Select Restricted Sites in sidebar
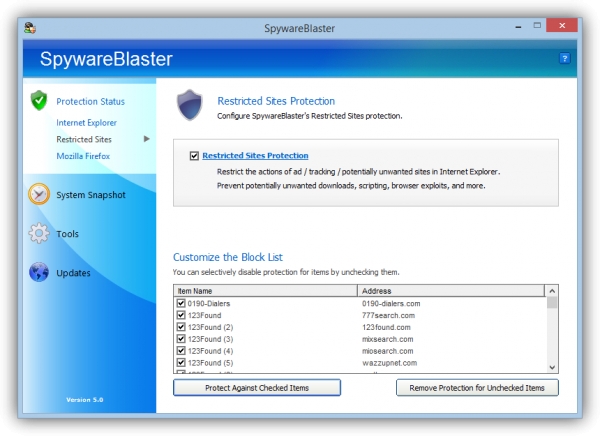 [x=84, y=139]
